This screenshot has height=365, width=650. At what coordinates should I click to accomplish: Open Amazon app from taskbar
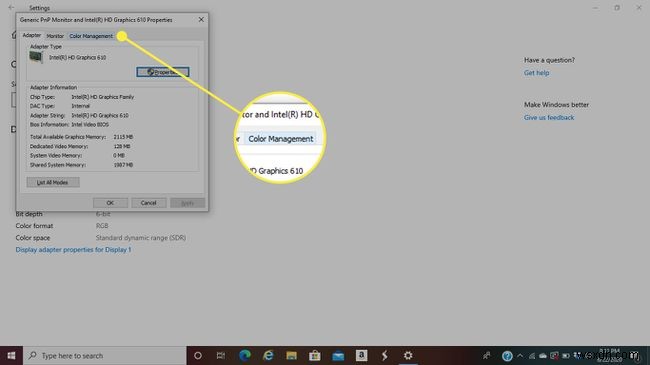tap(361, 355)
